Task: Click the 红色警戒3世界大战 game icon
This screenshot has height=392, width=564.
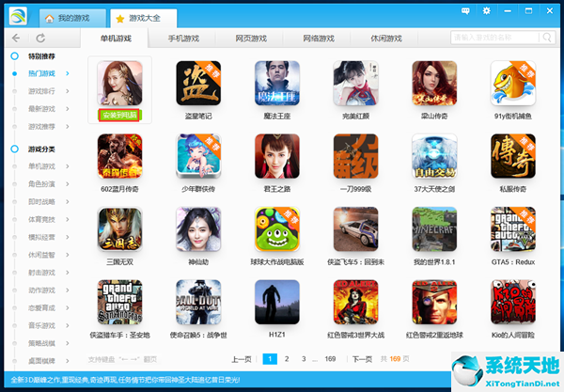Action: [x=355, y=302]
